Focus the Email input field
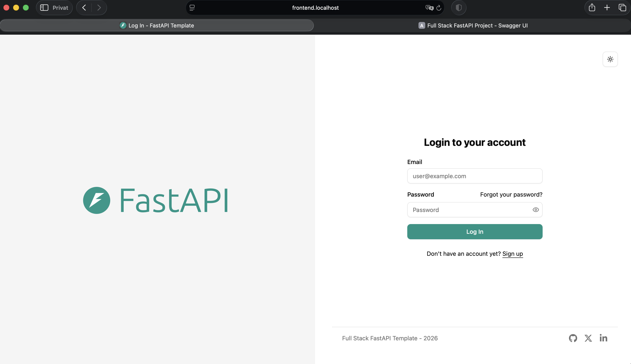 475,176
